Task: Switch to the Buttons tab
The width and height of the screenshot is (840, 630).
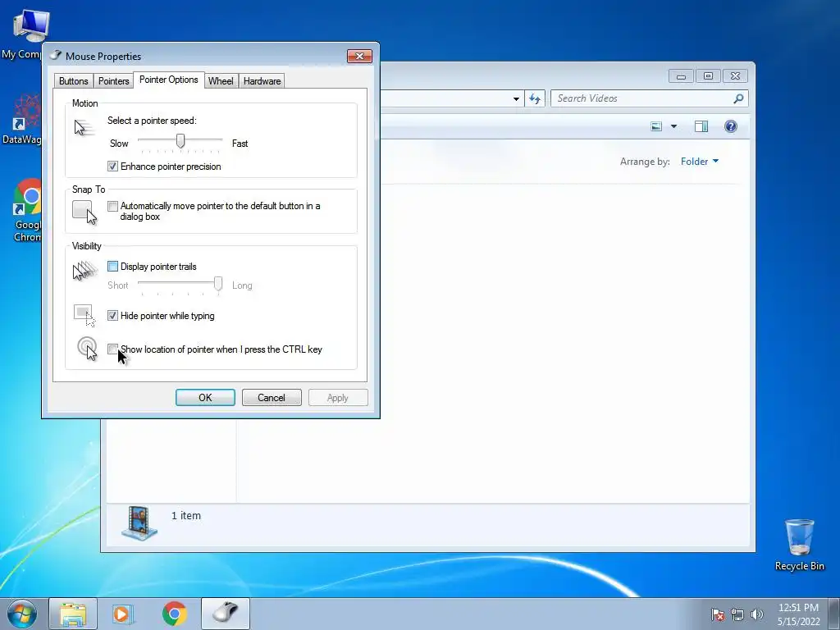Action: point(73,81)
